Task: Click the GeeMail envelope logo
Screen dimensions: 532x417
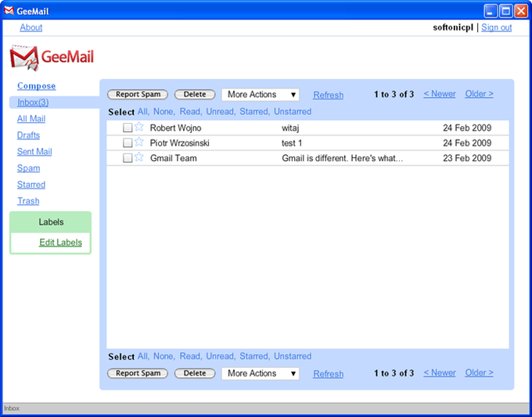Action: (x=23, y=58)
